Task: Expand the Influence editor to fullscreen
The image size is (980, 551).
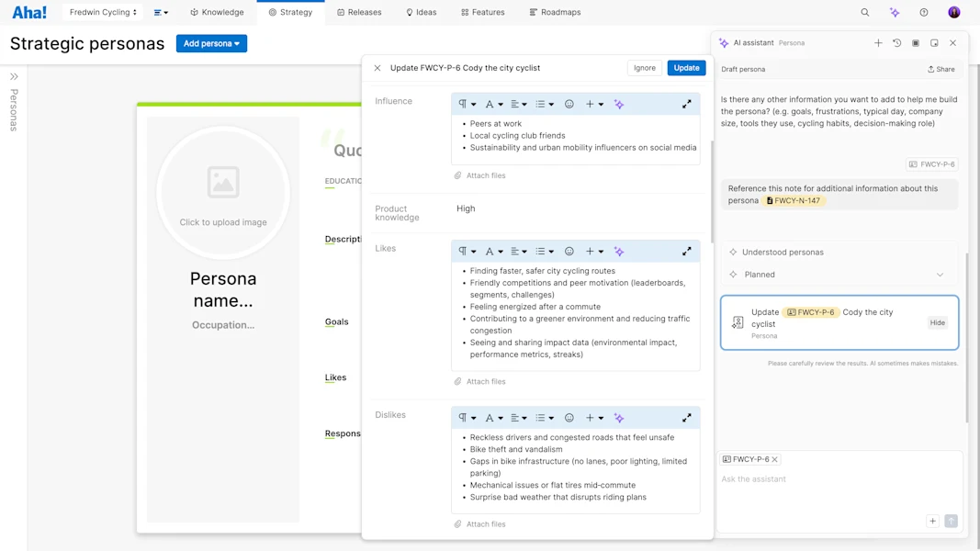Action: click(687, 105)
